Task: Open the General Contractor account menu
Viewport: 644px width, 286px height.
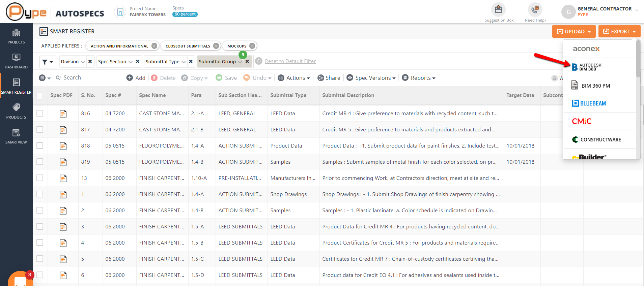Action: pos(600,12)
